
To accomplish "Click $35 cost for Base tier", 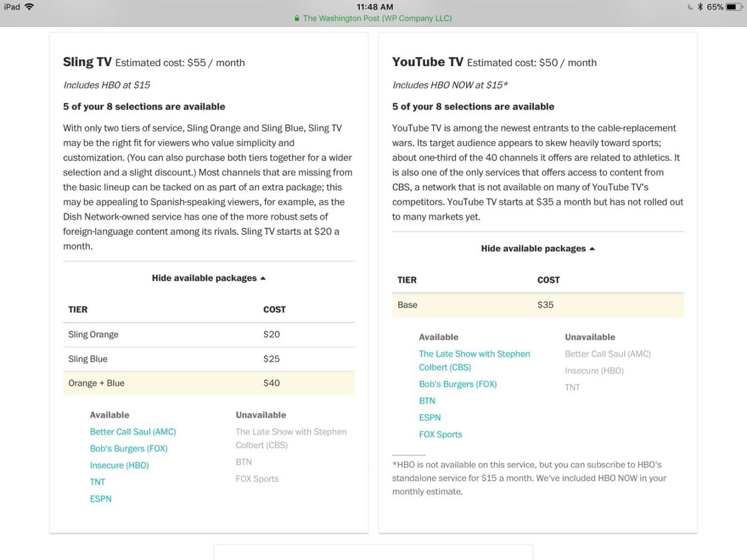I will (545, 305).
